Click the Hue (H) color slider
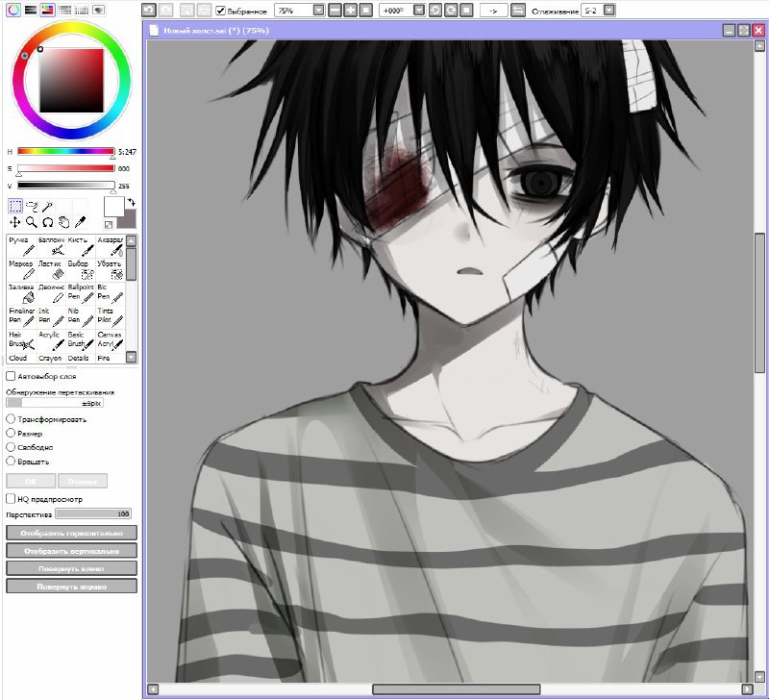This screenshot has height=700, width=769. (65, 152)
